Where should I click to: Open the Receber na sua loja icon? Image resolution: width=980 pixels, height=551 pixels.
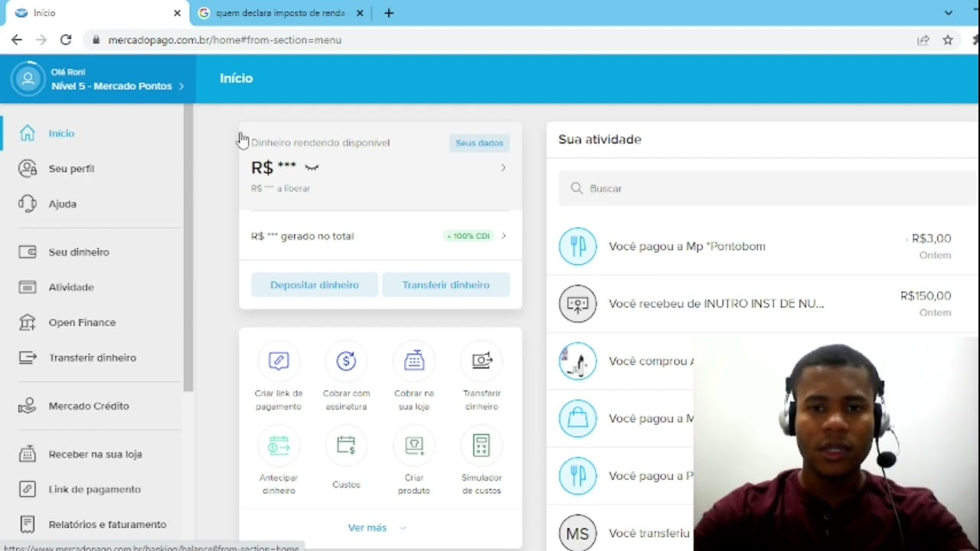pos(28,454)
